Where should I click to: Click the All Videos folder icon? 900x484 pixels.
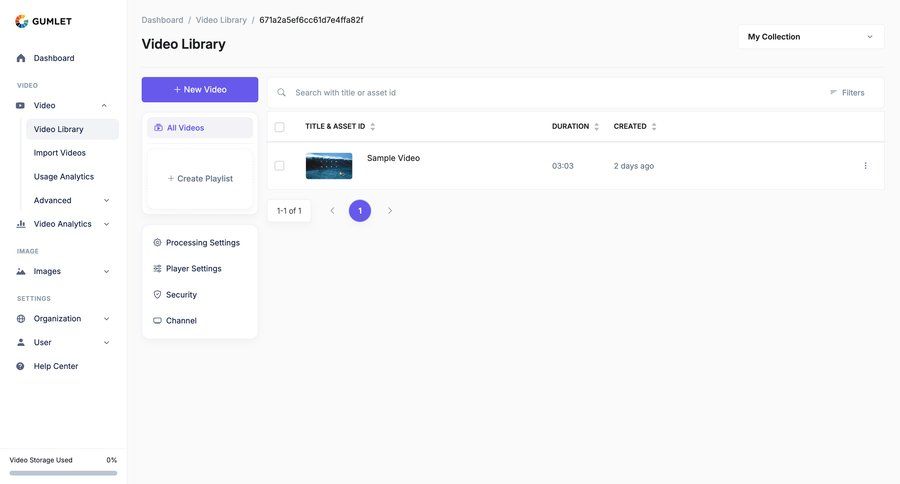(x=158, y=128)
